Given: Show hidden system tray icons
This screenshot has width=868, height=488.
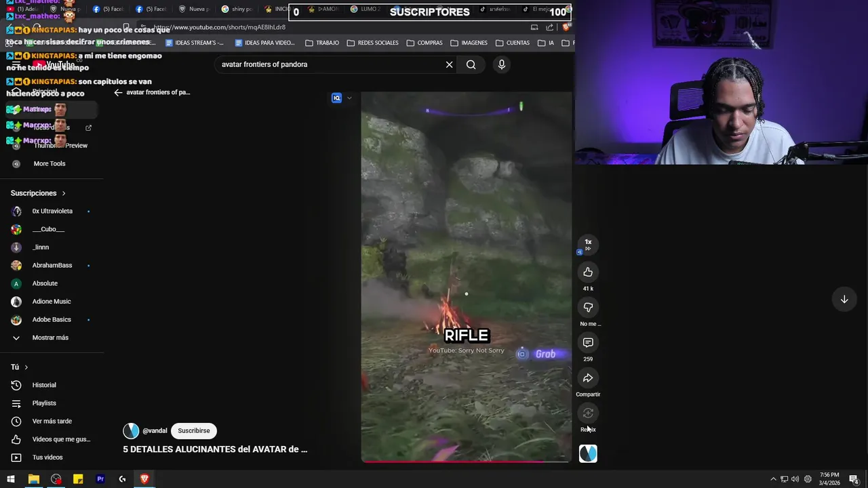Looking at the screenshot, I should click(773, 479).
